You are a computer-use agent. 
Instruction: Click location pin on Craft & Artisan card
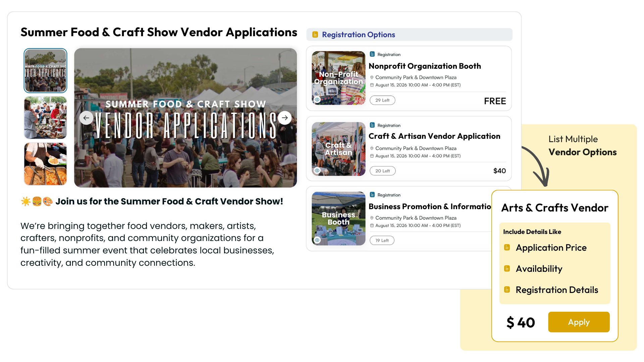372,148
